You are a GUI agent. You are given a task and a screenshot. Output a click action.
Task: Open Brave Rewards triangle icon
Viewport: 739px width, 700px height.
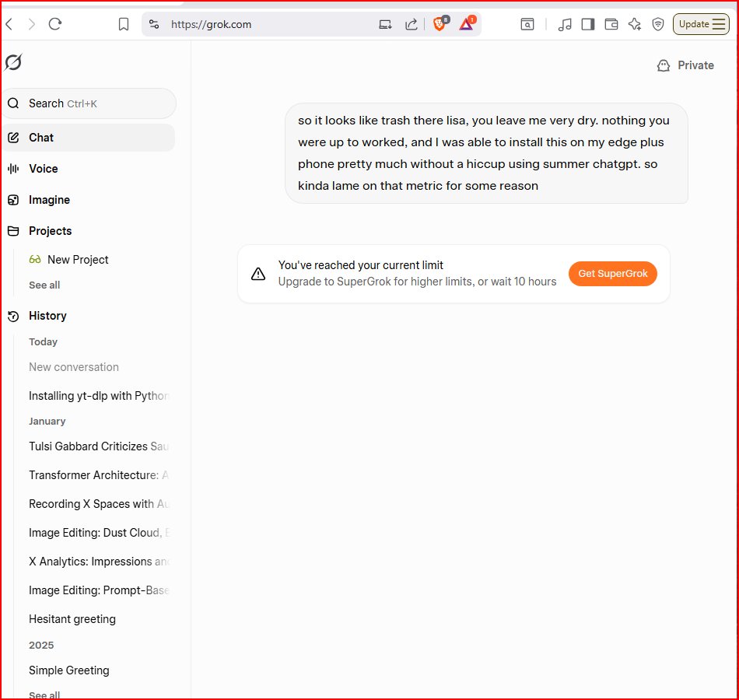pyautogui.click(x=467, y=23)
